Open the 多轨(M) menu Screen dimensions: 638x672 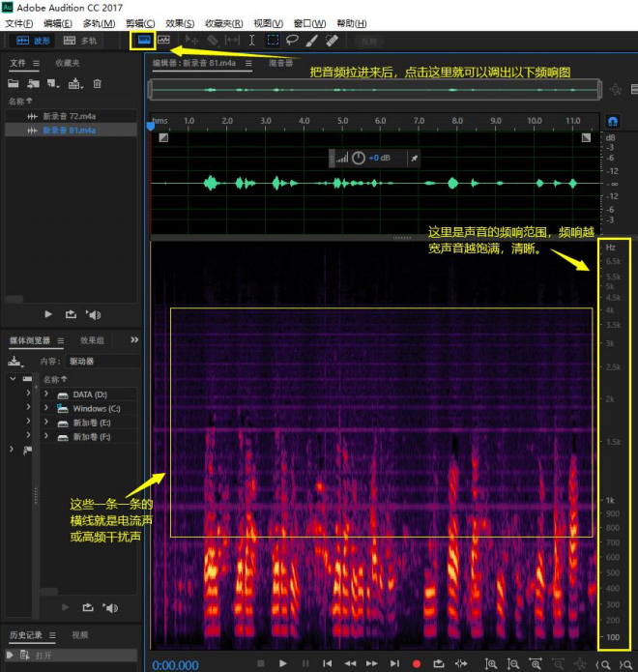(99, 23)
